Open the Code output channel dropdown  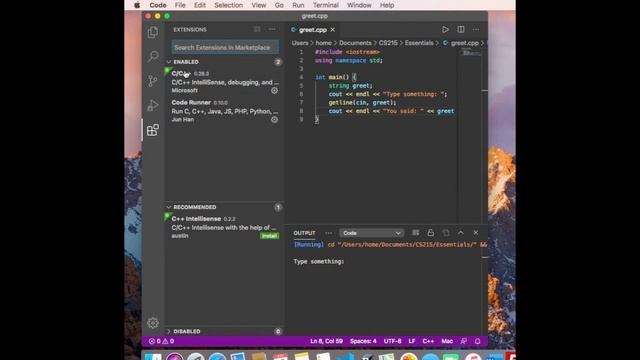[x=371, y=233]
